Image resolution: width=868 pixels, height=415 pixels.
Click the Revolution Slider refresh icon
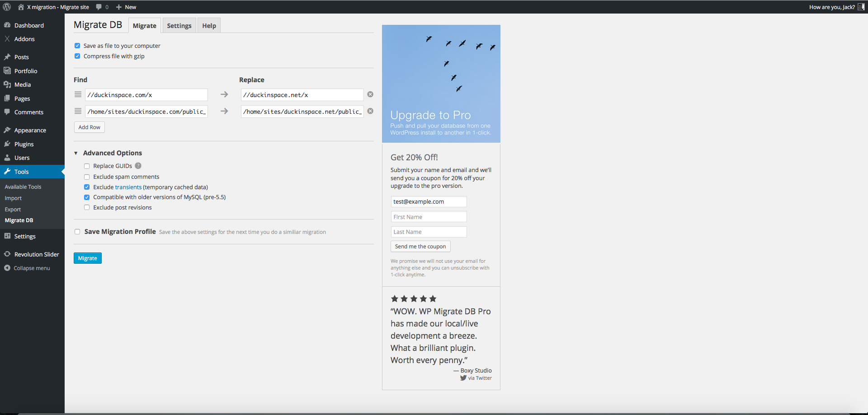[7, 254]
